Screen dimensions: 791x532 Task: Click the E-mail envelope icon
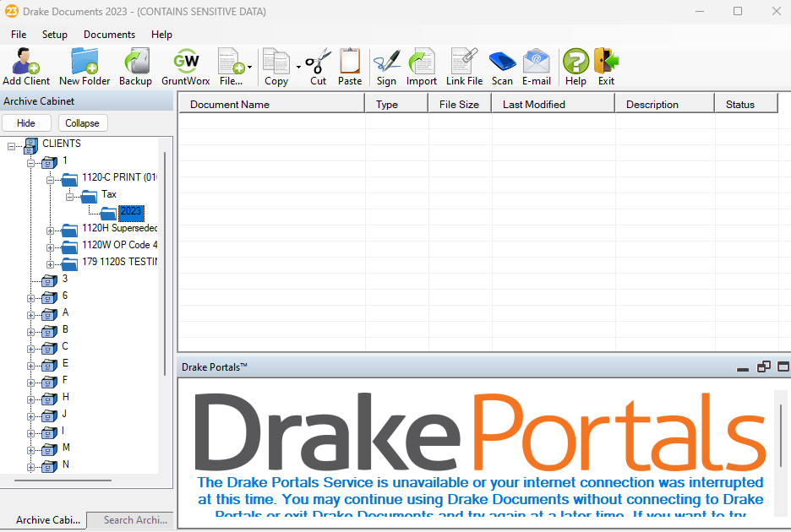point(537,67)
